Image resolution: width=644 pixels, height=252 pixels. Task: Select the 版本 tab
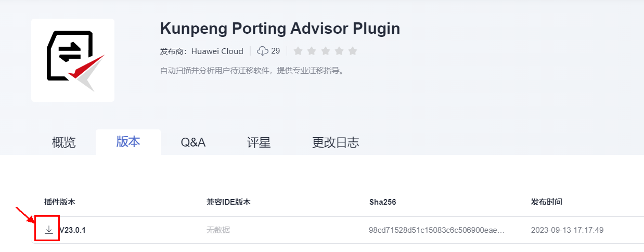(128, 142)
